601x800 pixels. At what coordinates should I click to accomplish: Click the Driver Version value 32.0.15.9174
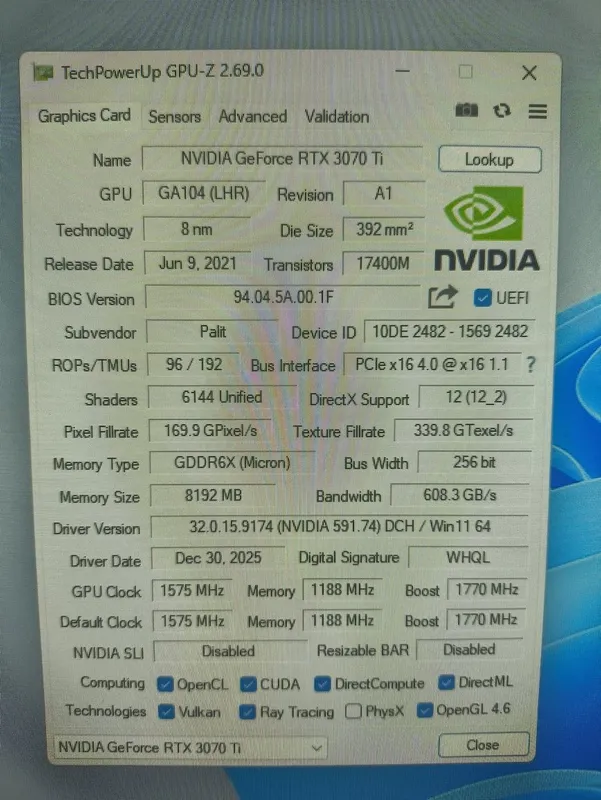point(340,527)
